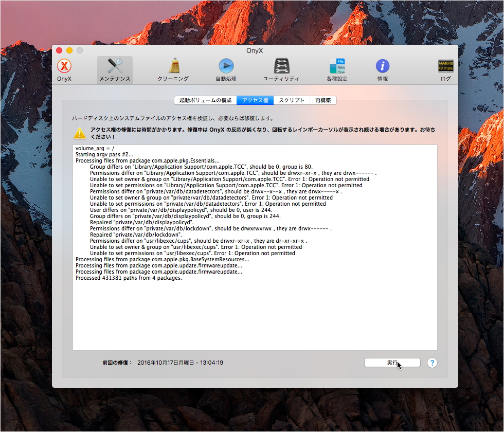504x432 pixels.
Task: Open the 各種設定 settings icon
Action: [x=337, y=70]
